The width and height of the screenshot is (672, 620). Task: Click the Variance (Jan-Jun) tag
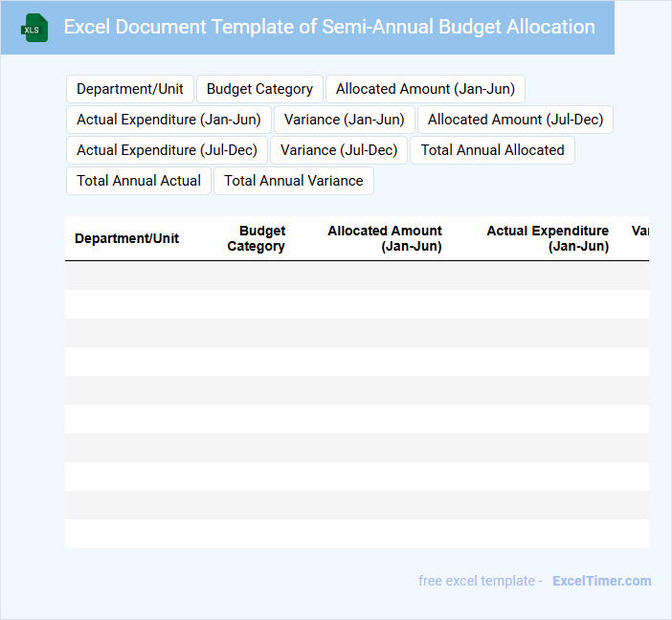point(345,120)
